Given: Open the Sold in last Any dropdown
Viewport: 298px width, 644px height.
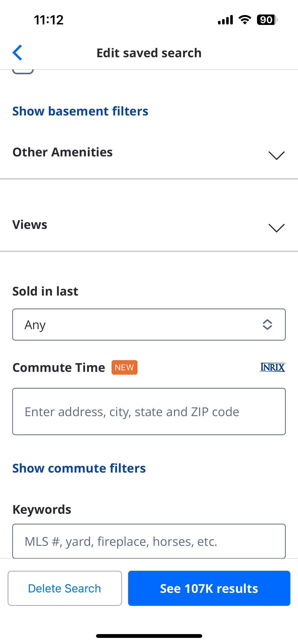Looking at the screenshot, I should pos(149,325).
